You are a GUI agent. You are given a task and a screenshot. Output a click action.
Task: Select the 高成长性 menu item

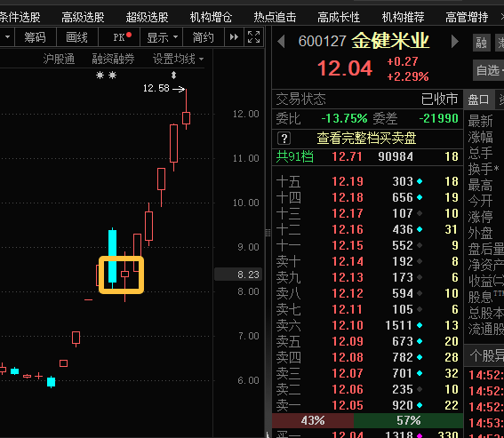(x=339, y=17)
